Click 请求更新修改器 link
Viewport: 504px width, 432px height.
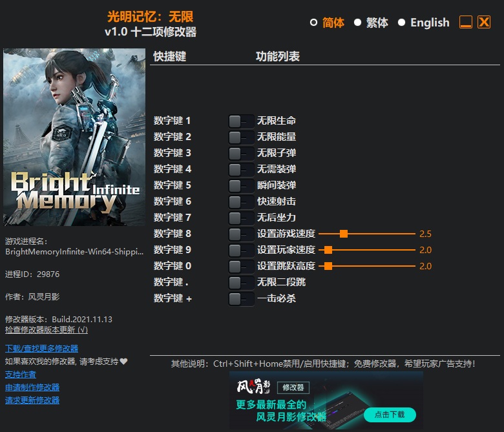32,400
